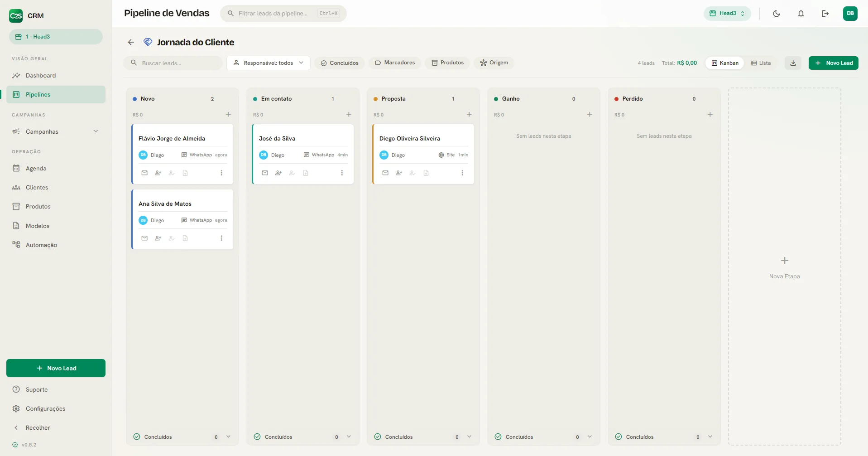Toggle dark mode with the moon icon
This screenshot has height=456, width=868.
click(x=777, y=14)
